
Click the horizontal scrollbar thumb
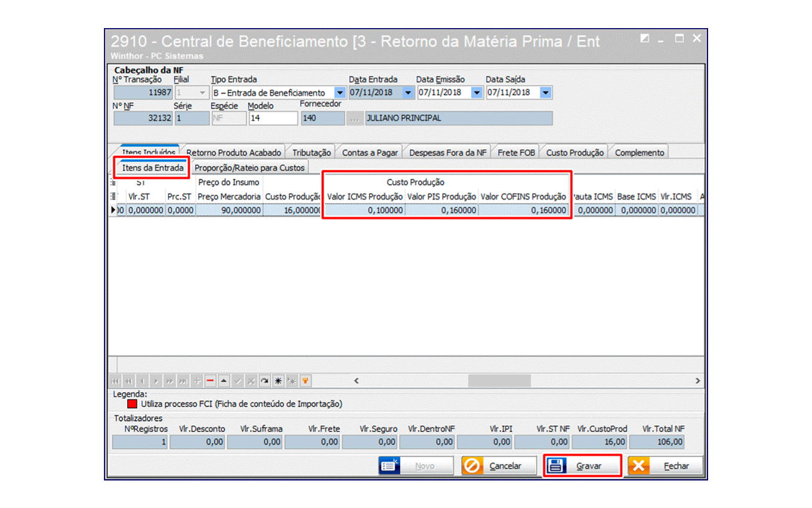click(x=499, y=381)
